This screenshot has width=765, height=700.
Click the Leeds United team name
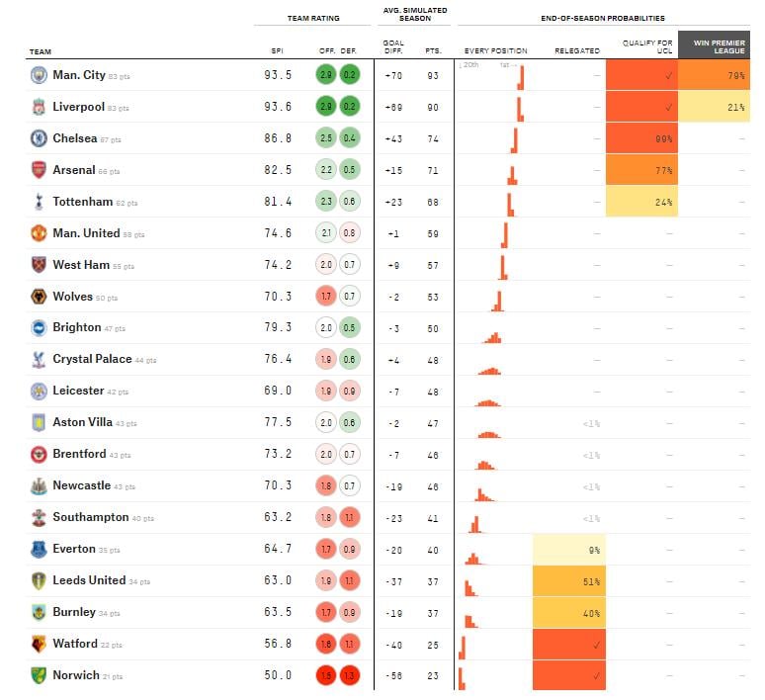[x=89, y=580]
